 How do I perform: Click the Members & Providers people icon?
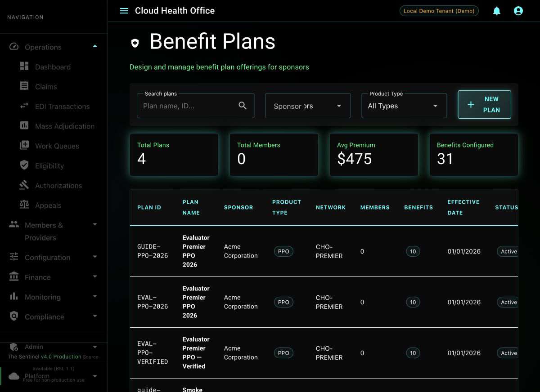(14, 224)
